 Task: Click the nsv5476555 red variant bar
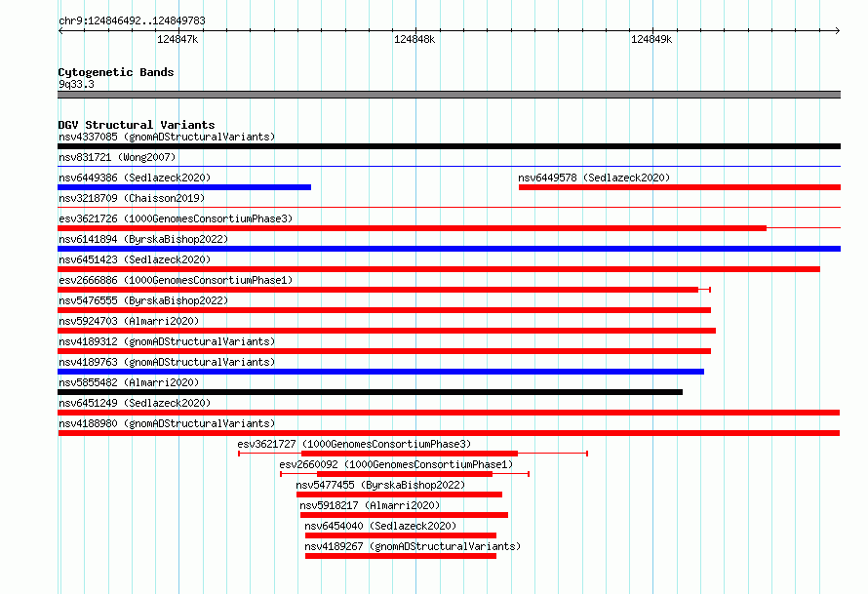(x=384, y=310)
